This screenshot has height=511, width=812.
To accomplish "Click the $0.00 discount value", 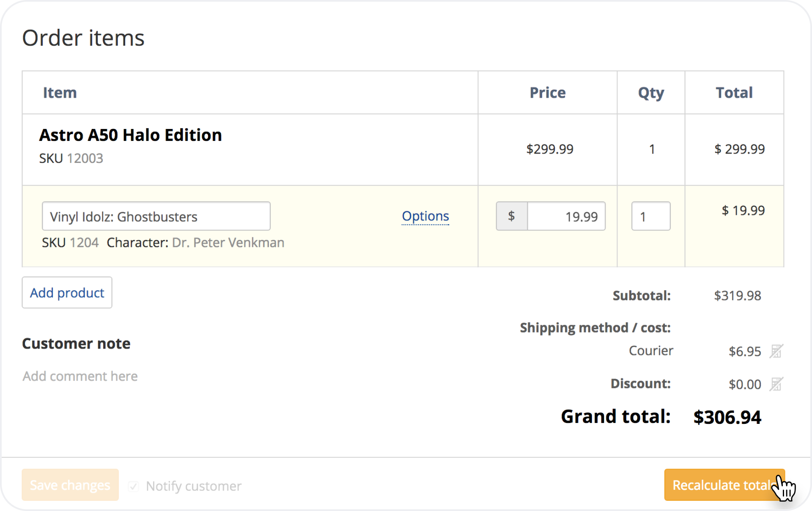I will [744, 385].
